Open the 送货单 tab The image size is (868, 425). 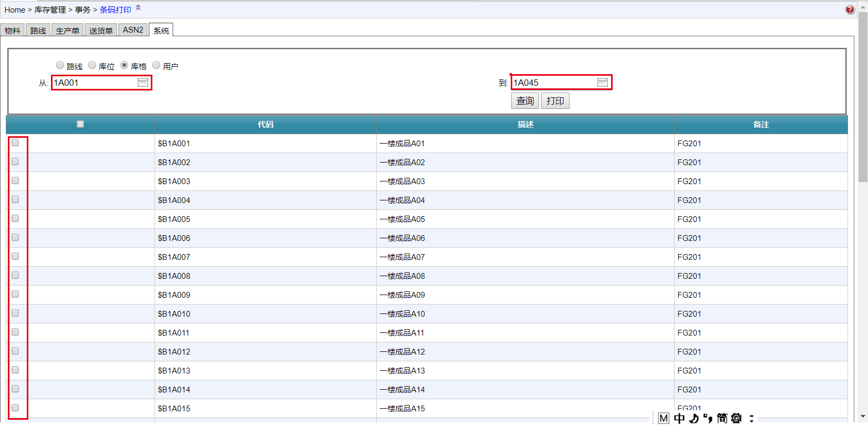click(x=101, y=31)
